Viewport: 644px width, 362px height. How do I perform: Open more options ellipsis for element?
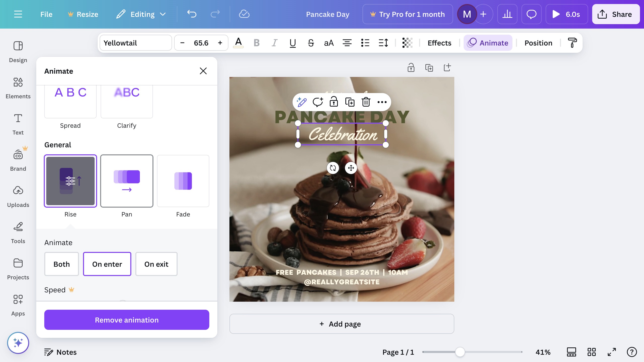coord(382,102)
